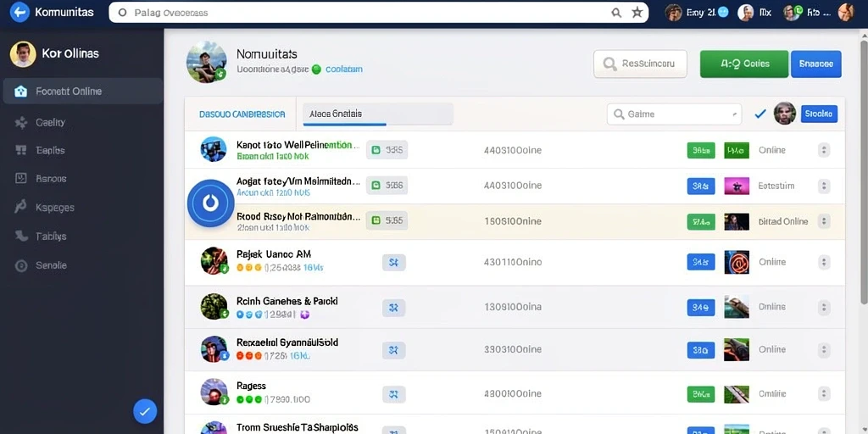The image size is (868, 434).
Task: Click the magnifier icon in top search bar
Action: coord(616,12)
